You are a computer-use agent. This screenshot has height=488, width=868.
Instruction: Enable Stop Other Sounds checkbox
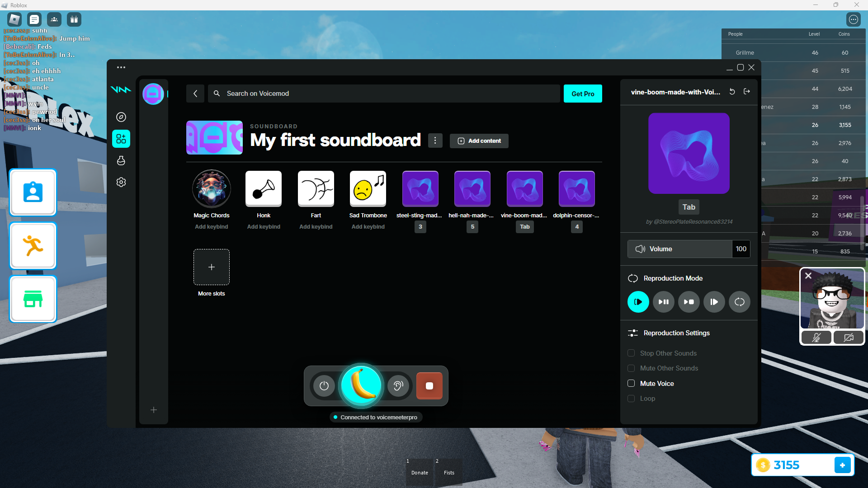(x=631, y=353)
